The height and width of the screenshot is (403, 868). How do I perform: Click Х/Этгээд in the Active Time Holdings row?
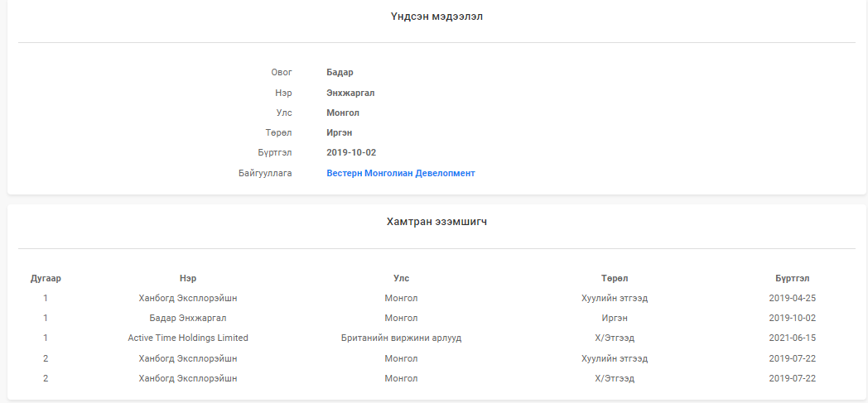pos(615,338)
